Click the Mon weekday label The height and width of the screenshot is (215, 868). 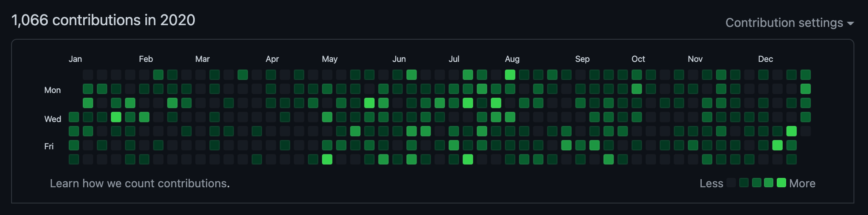tap(52, 90)
